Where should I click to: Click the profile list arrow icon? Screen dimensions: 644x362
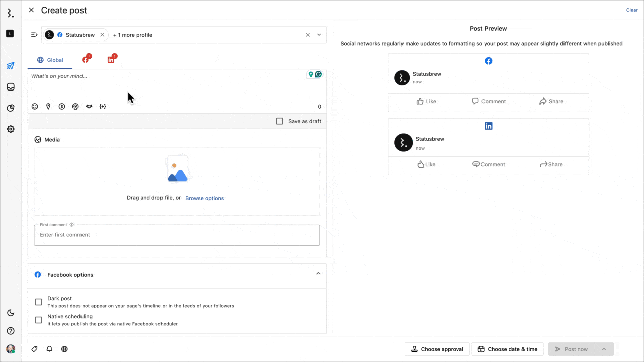[x=34, y=35]
